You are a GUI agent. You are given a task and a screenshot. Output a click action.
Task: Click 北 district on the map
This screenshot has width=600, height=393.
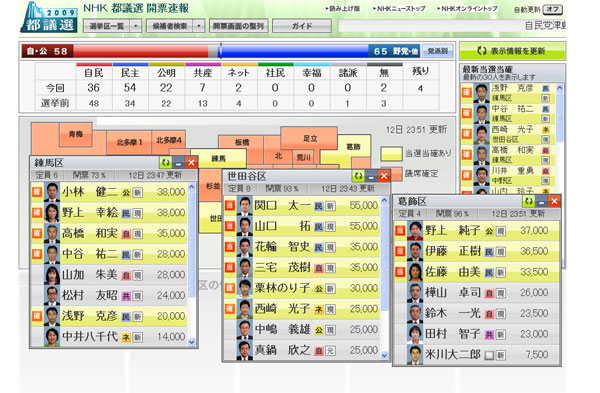(278, 156)
